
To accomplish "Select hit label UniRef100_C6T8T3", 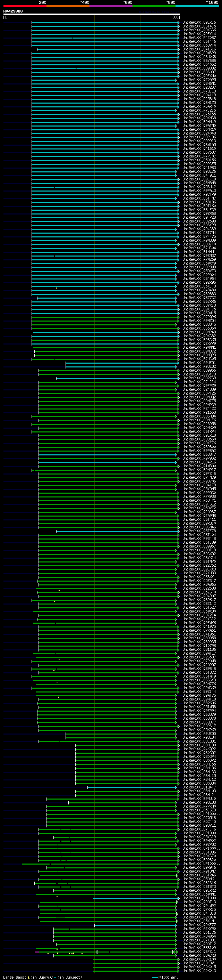I will tap(199, 886).
